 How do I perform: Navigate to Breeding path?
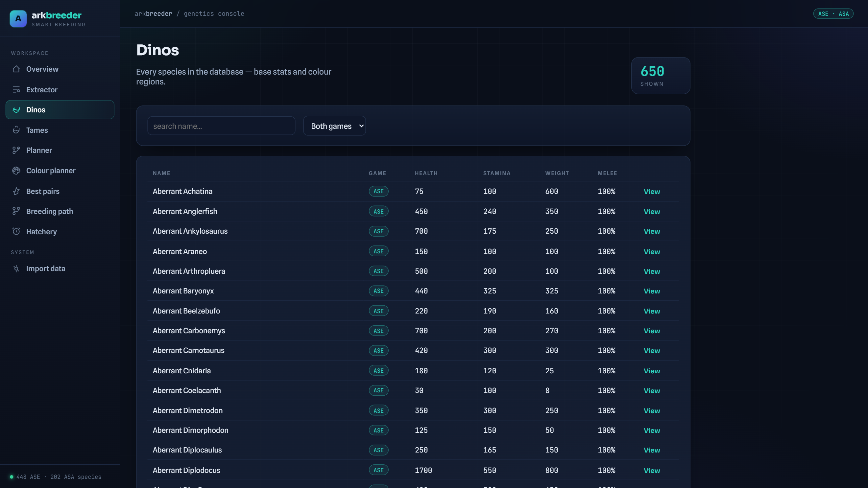click(x=60, y=211)
